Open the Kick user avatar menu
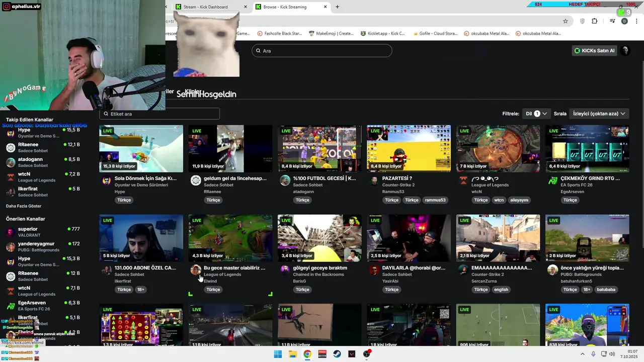644x362 pixels. (625, 51)
